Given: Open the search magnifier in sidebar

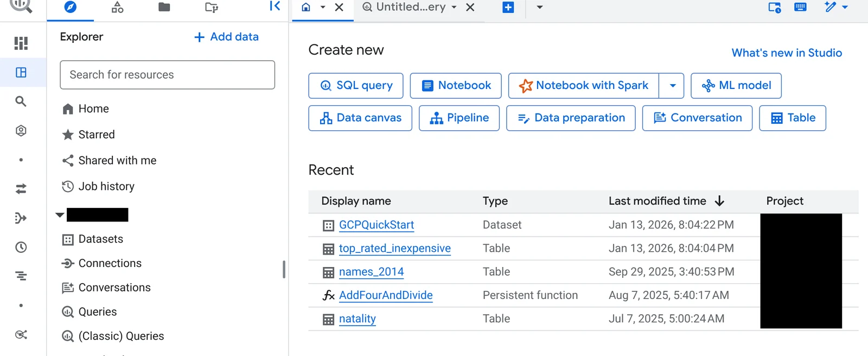Looking at the screenshot, I should pyautogui.click(x=21, y=101).
